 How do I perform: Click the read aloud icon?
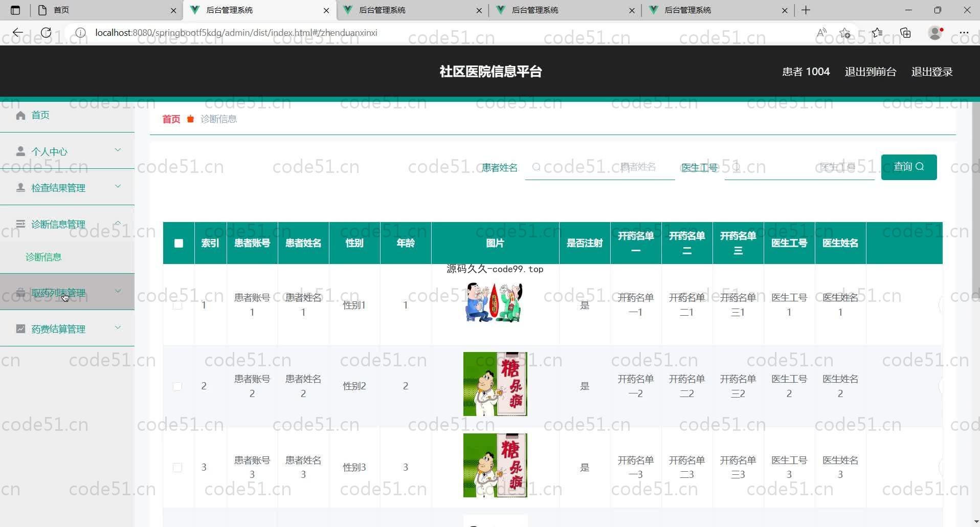pyautogui.click(x=821, y=33)
